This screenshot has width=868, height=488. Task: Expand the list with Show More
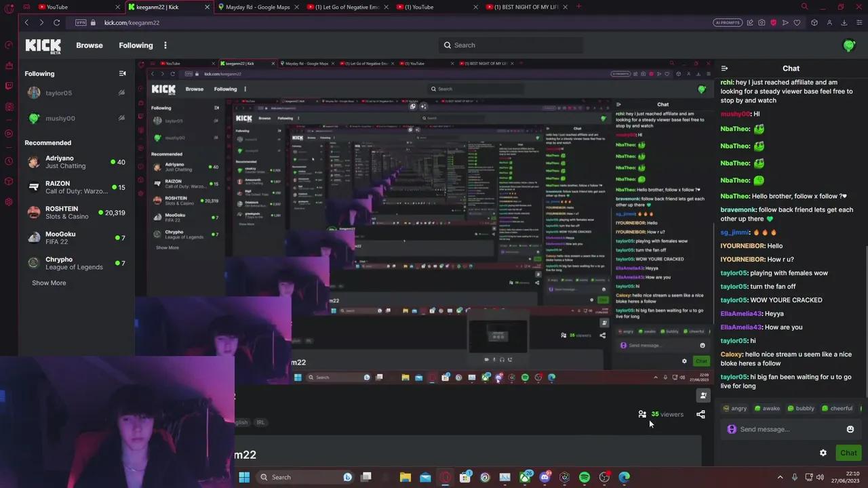click(x=49, y=283)
